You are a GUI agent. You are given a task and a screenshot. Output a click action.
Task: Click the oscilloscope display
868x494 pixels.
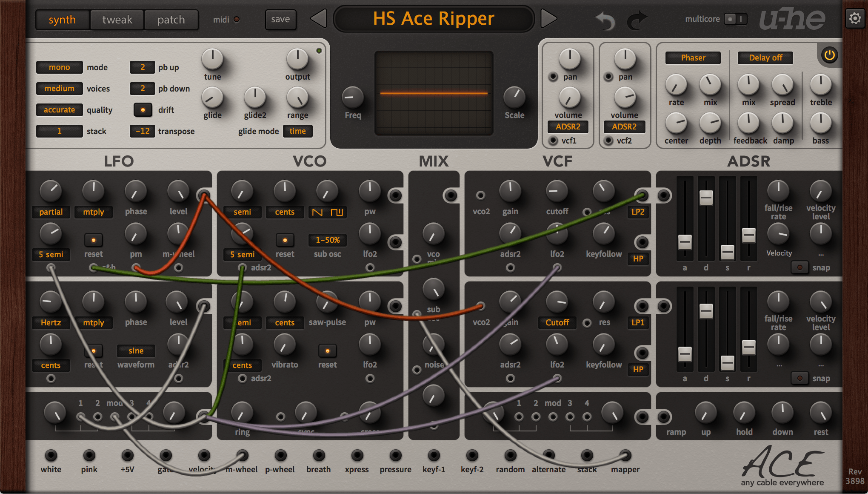[434, 93]
